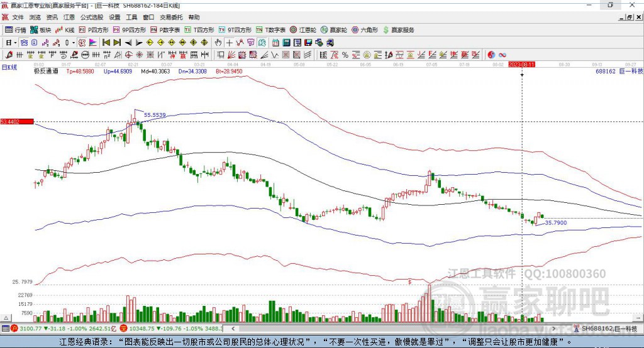Open the 文件 menu

click(18, 17)
